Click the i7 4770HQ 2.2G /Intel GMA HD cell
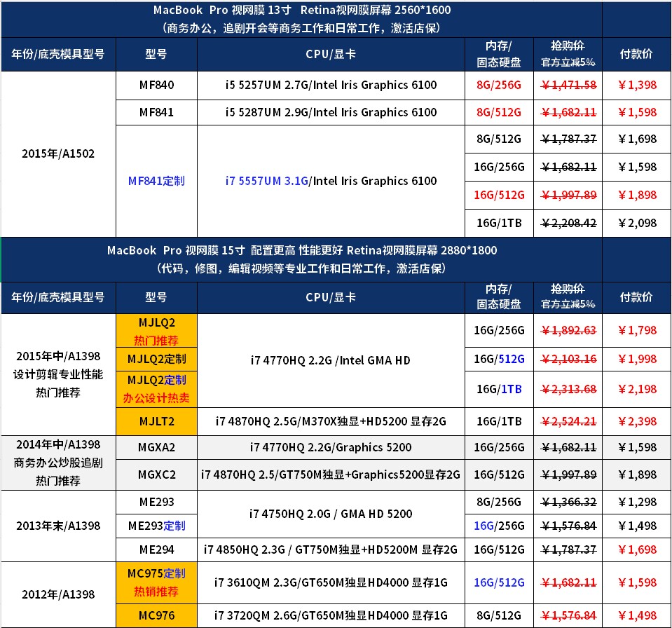672x628 pixels. click(x=331, y=360)
